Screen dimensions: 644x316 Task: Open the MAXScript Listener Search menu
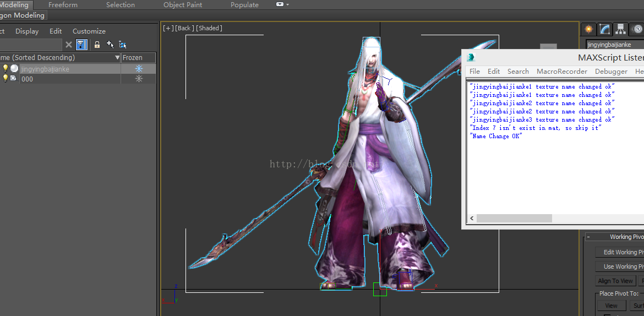click(x=518, y=72)
